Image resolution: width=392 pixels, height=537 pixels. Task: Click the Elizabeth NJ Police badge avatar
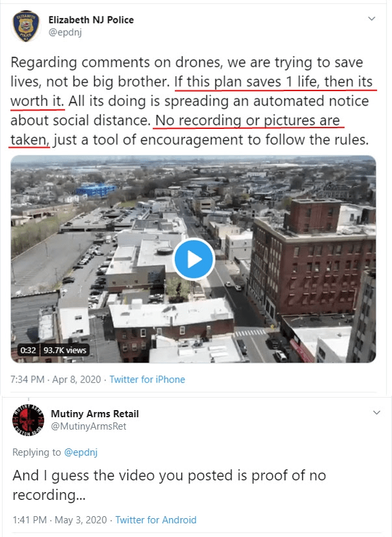coord(26,25)
